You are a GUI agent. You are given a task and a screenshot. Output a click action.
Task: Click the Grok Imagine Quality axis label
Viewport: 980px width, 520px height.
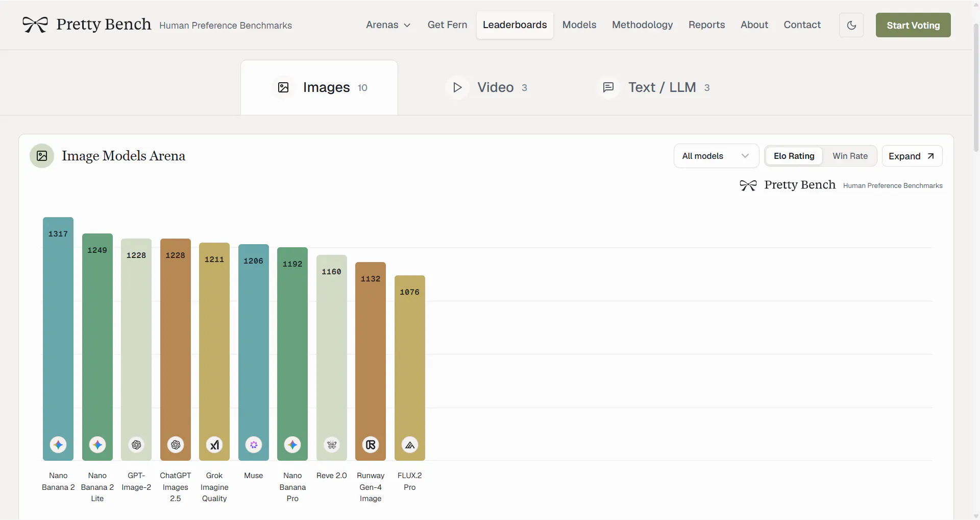[214, 487]
